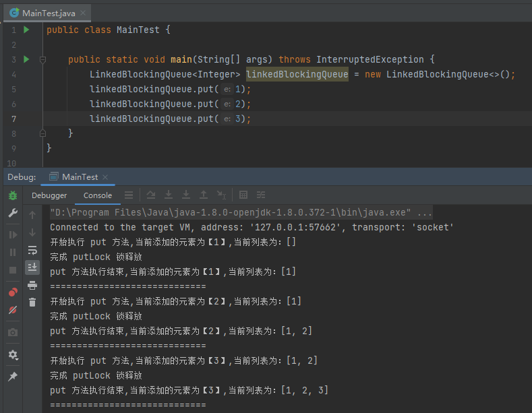Open debug configuration wrench icon
Screen dimensions: 532x413
pyautogui.click(x=13, y=213)
